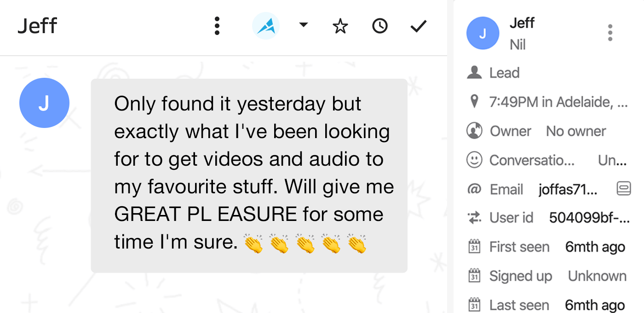644x313 pixels.
Task: Click the email address joffas71...
Action: point(568,189)
